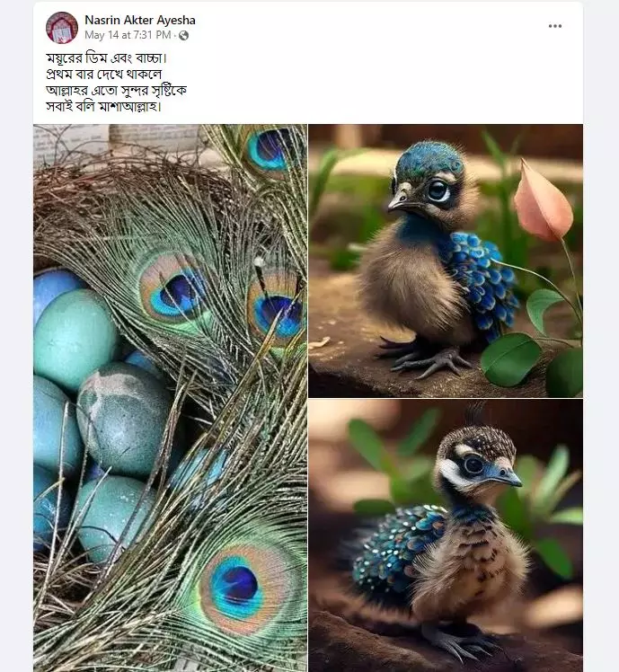The height and width of the screenshot is (672, 619).
Task: Open the top-right peacock chick photo
Action: coord(445,260)
